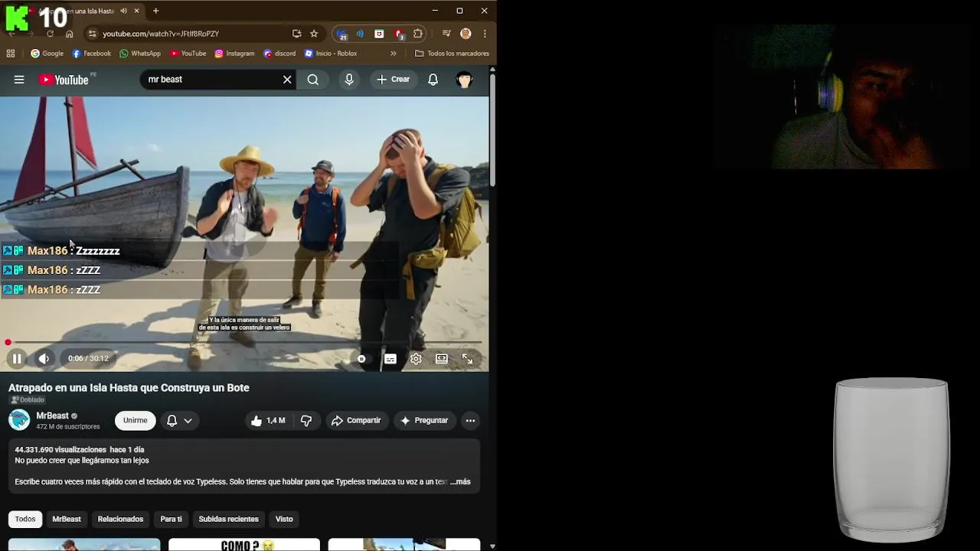Click the Preguntar button

tap(424, 420)
